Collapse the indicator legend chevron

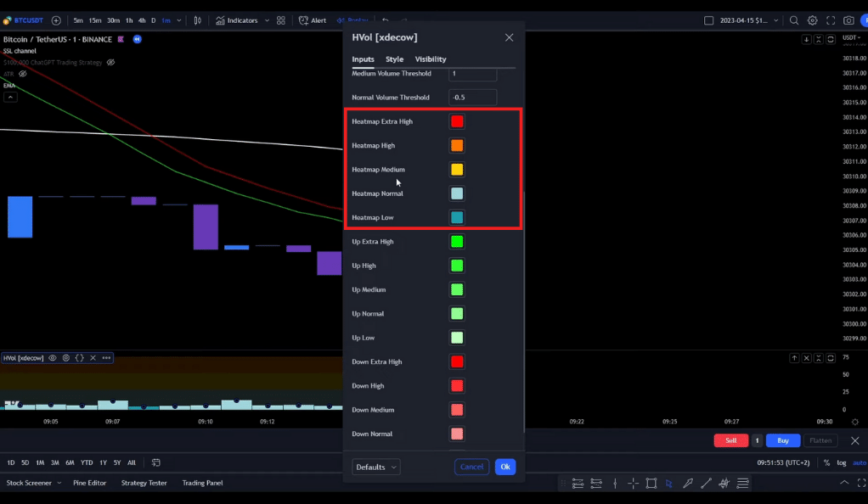(x=10, y=98)
